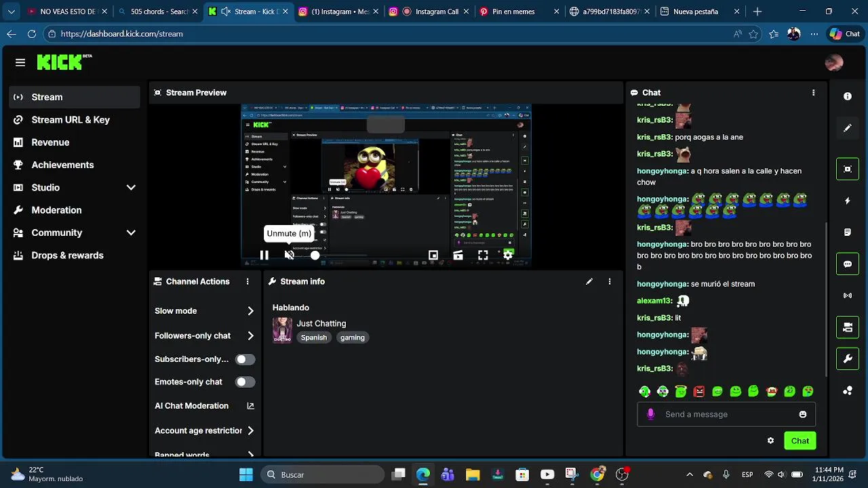Adjust the preview volume slider knob
The height and width of the screenshot is (488, 868).
(x=315, y=256)
